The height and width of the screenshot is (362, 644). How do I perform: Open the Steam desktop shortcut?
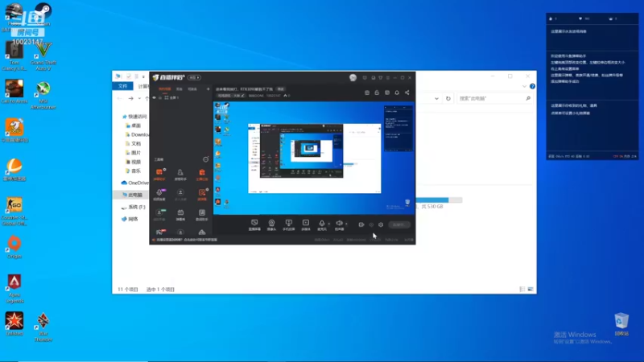tap(43, 14)
